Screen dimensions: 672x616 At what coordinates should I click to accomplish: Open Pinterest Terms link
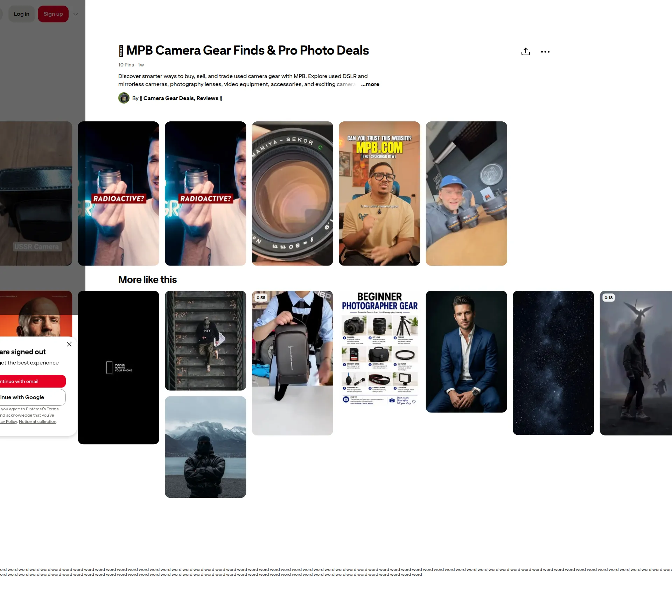pyautogui.click(x=53, y=409)
